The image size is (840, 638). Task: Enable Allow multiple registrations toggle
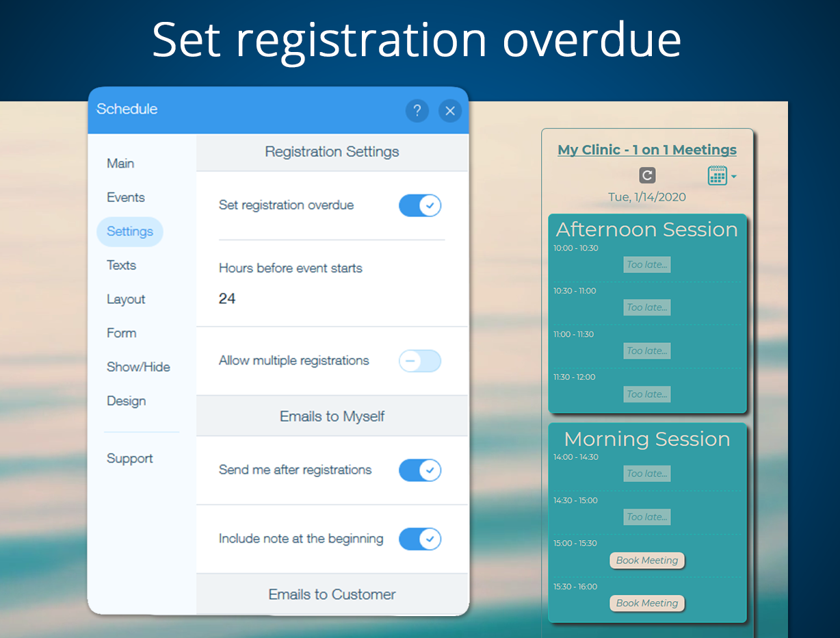coord(420,361)
